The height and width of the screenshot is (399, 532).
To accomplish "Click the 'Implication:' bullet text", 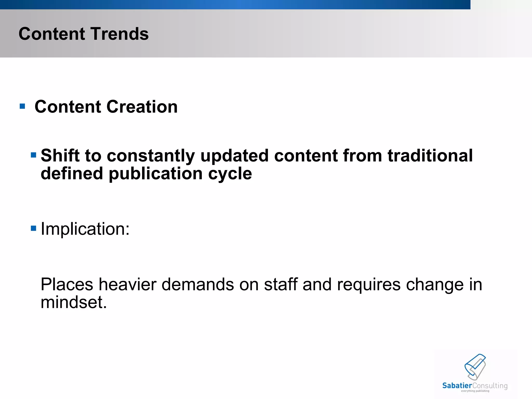I will pos(85,229).
